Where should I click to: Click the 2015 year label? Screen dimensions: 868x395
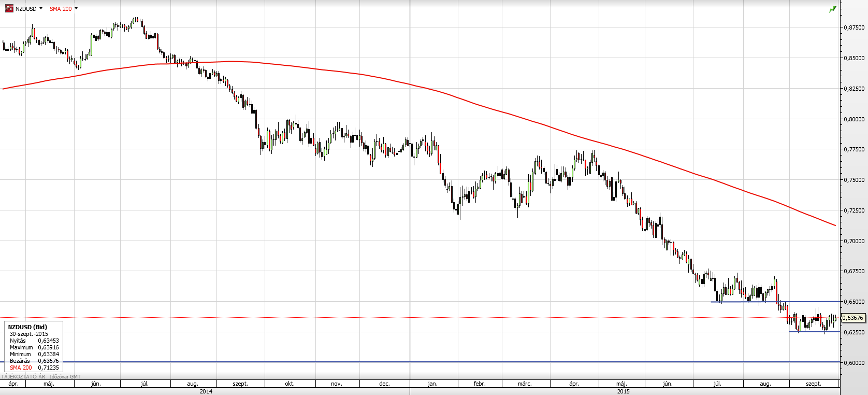[624, 391]
